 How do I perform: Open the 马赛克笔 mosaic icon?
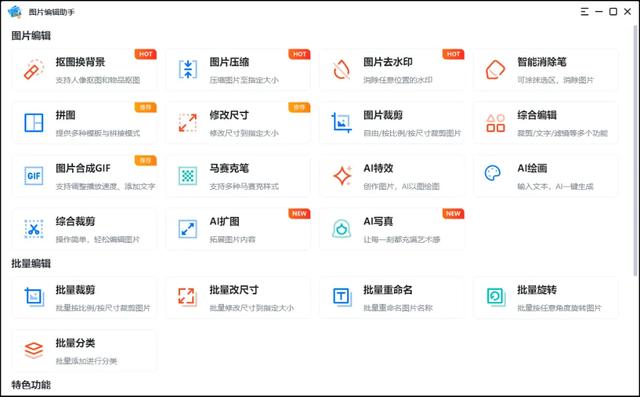point(188,176)
